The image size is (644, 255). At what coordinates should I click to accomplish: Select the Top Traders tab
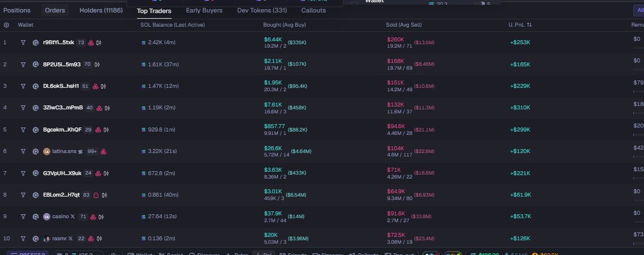click(x=154, y=11)
